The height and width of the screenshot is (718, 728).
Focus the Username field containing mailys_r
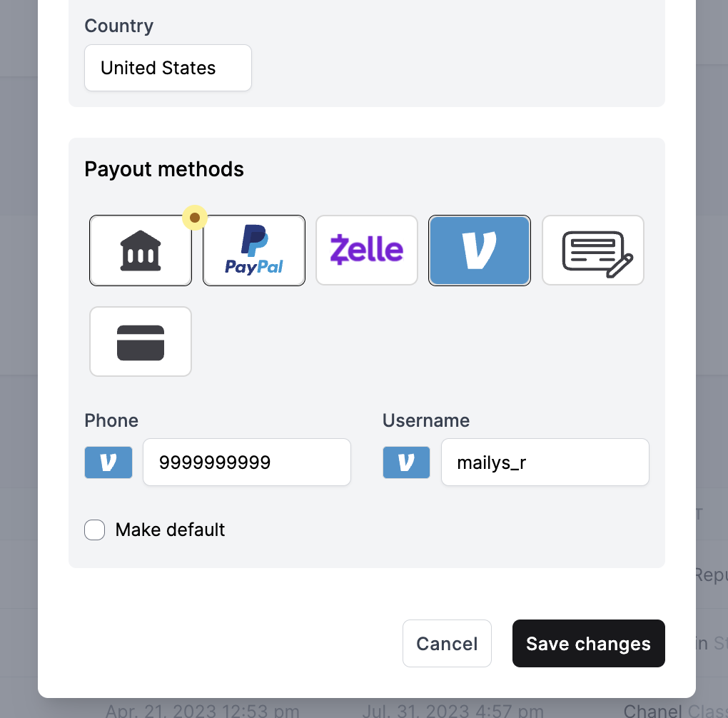pos(545,462)
